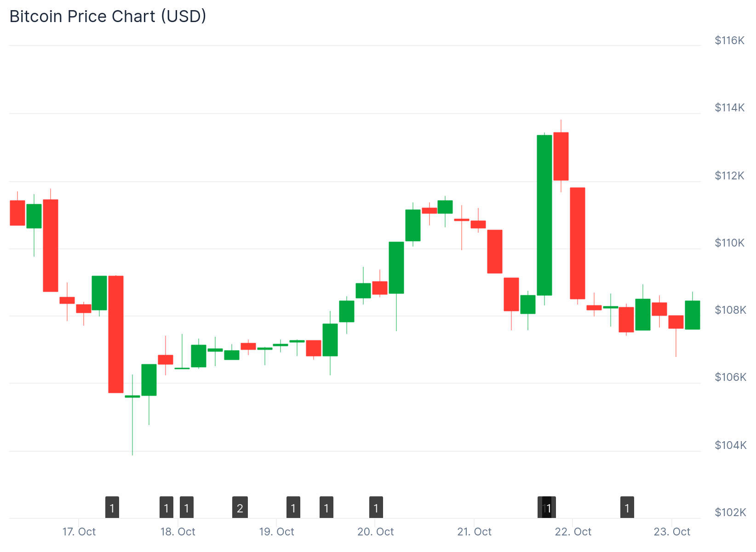Select the event marker between 22. and 23. Oct

627,507
